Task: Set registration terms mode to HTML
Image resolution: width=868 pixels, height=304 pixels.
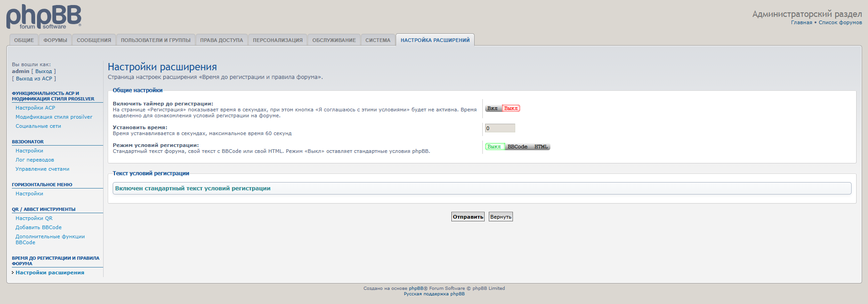Action: pos(541,147)
